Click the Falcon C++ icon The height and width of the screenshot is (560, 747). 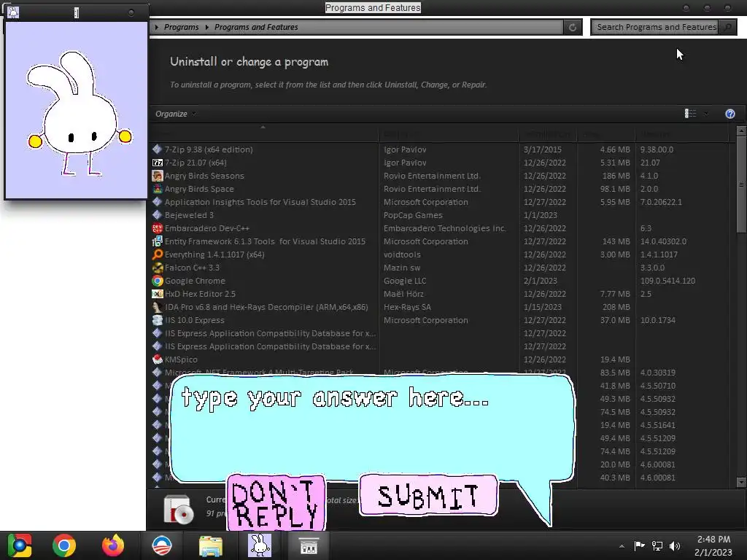pyautogui.click(x=158, y=268)
